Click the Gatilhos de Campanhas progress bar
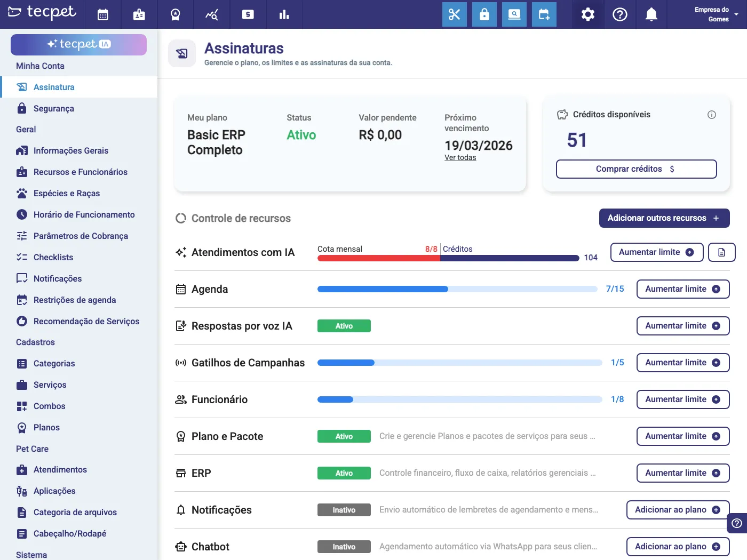Screen dimensions: 747x560 [460, 363]
